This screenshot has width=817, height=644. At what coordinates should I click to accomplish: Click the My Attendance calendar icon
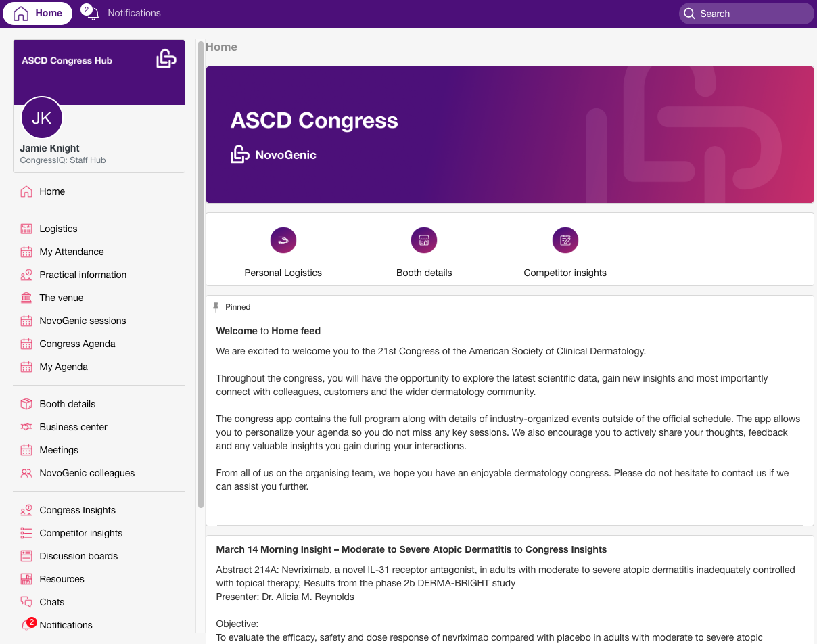point(26,252)
